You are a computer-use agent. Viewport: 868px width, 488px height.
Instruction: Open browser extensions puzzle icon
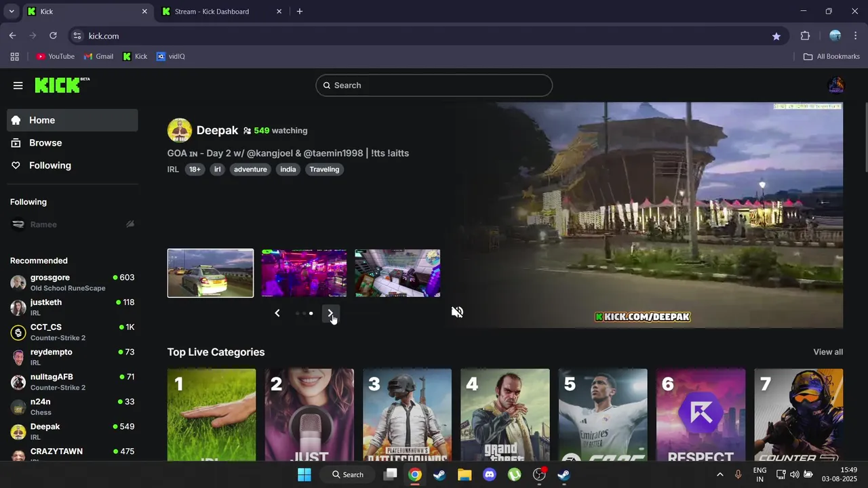click(x=806, y=36)
